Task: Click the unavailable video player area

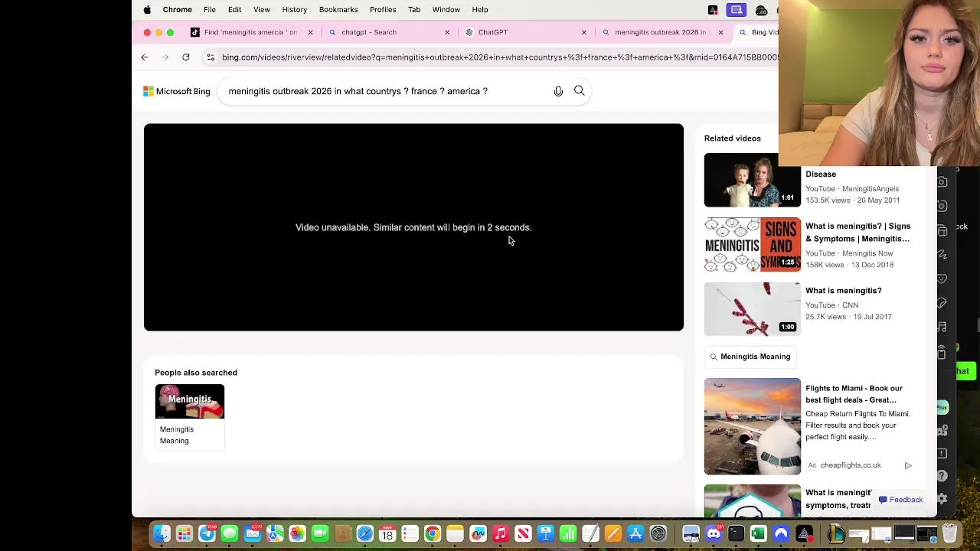Action: (x=413, y=227)
